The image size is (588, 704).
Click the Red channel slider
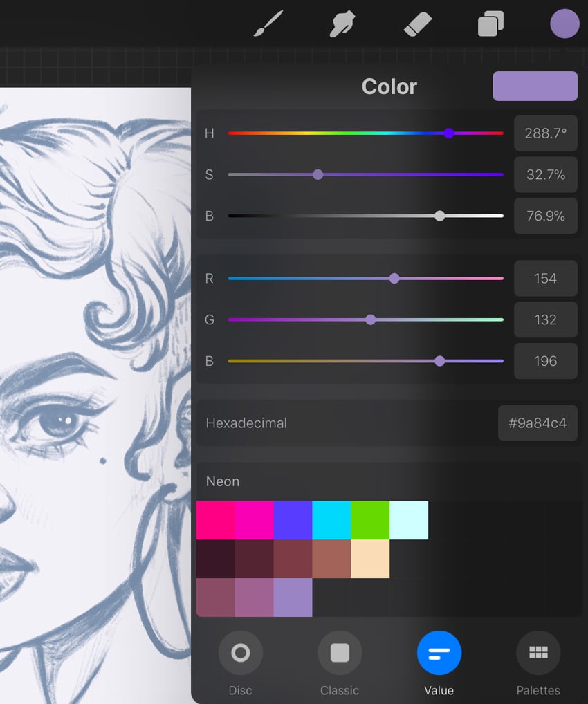[x=394, y=278]
